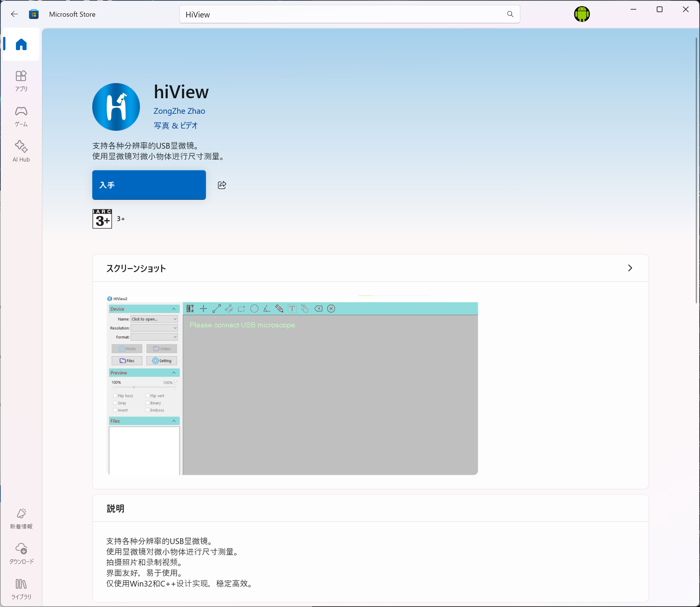This screenshot has width=700, height=607.
Task: Go to the Home tab
Action: click(21, 45)
